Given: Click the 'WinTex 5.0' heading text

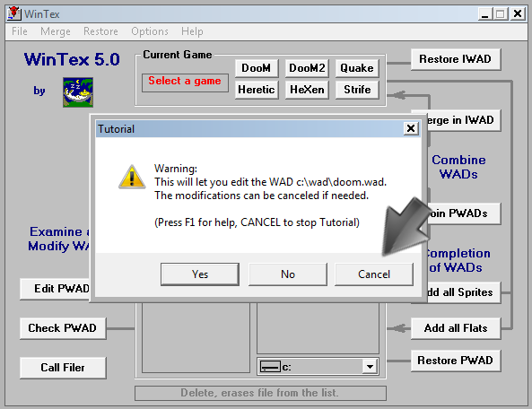Looking at the screenshot, I should [x=72, y=59].
